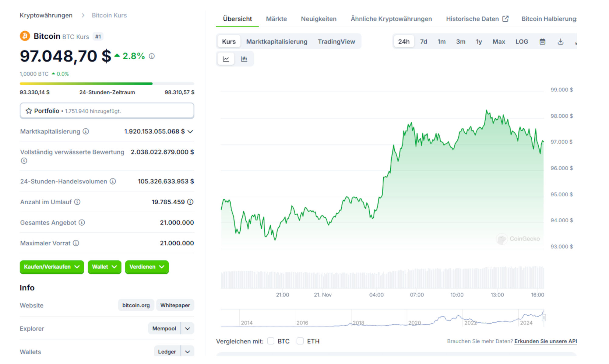The width and height of the screenshot is (609, 364).
Task: Click Erkunden Sie unsere API link
Action: pos(545,341)
